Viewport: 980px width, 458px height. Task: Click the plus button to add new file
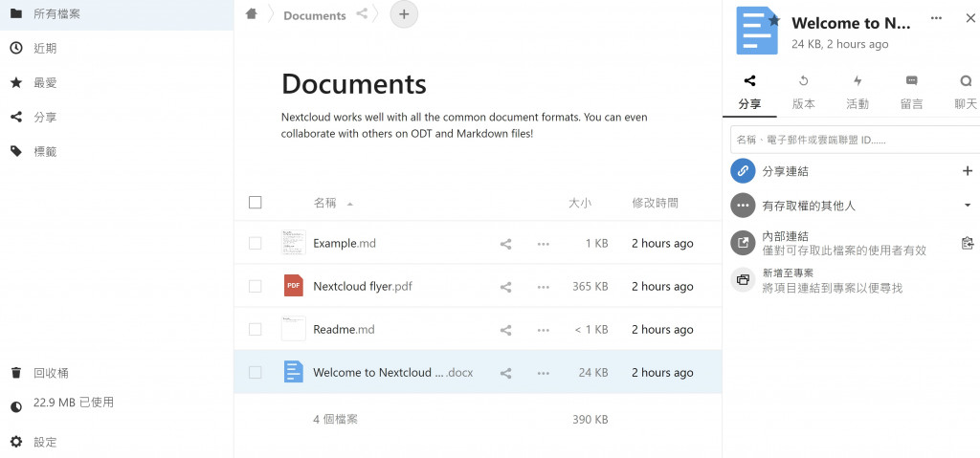coord(404,14)
